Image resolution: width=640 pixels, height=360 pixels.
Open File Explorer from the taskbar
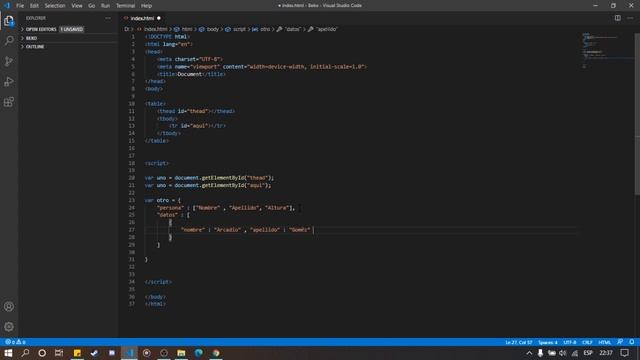coord(181,353)
